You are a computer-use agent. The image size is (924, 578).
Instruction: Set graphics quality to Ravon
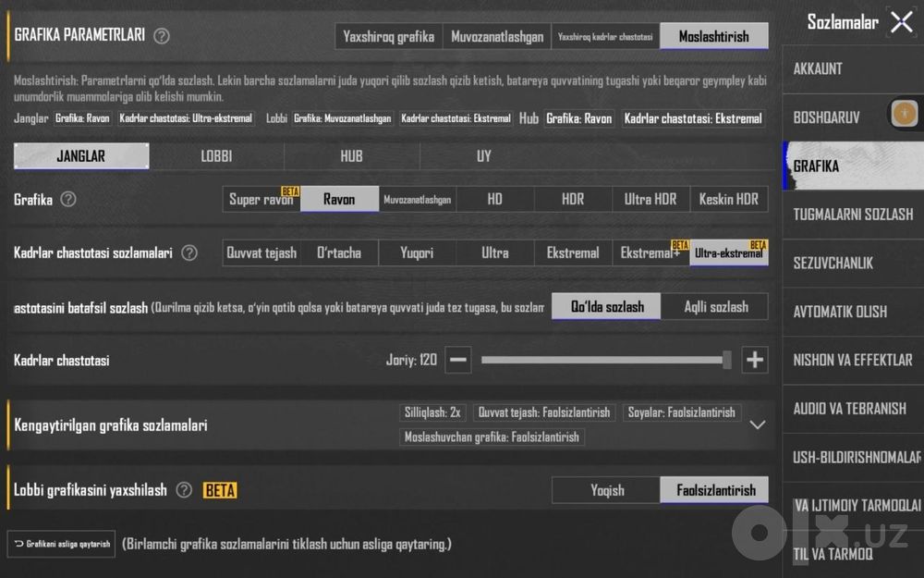click(339, 200)
